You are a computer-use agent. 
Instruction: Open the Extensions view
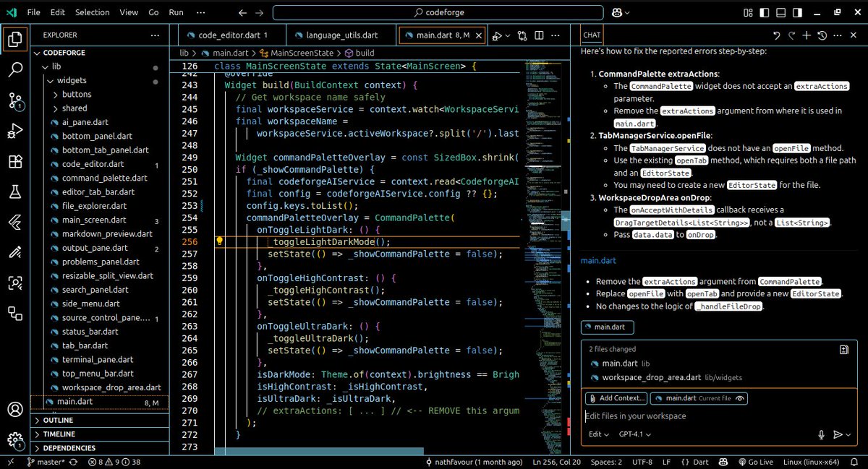click(15, 162)
